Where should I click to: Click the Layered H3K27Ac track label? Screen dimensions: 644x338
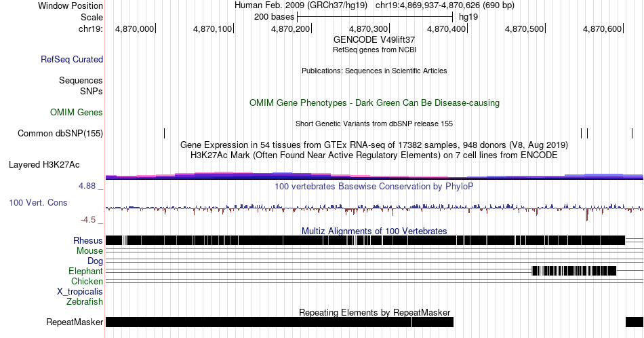44,164
